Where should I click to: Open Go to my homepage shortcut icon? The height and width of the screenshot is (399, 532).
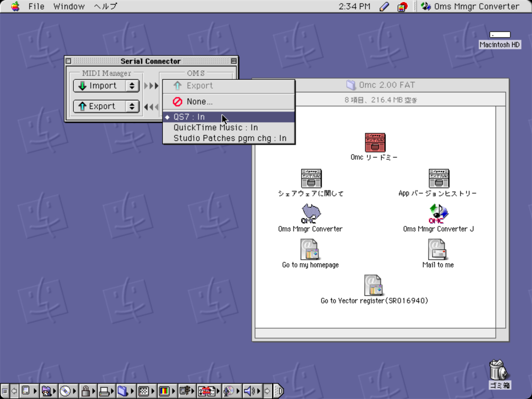(310, 249)
